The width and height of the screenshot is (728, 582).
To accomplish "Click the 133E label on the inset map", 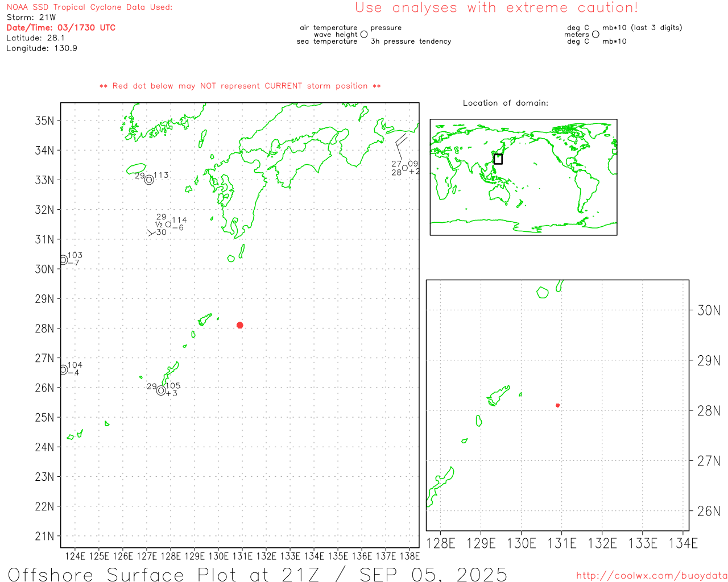I will (x=643, y=543).
